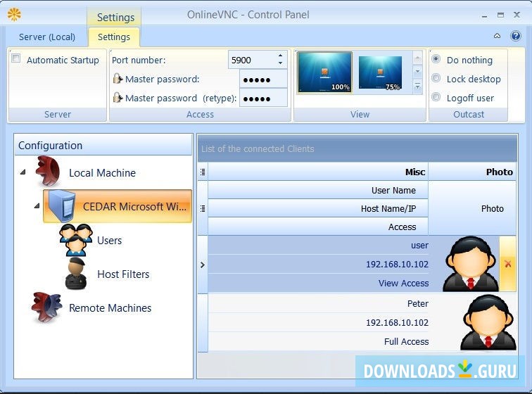The image size is (532, 394).
Task: Click the Photo band sub-header
Action: (x=472, y=208)
